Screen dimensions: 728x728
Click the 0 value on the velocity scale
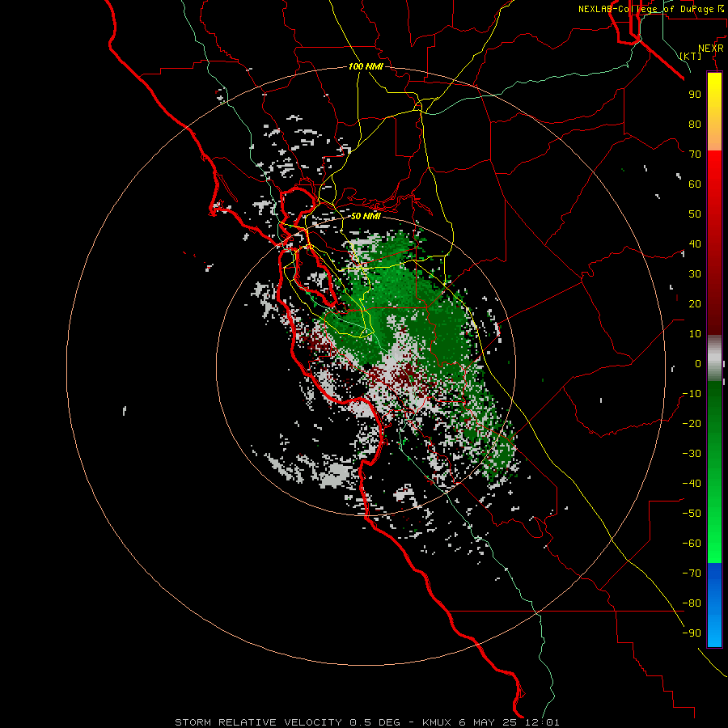pyautogui.click(x=698, y=363)
